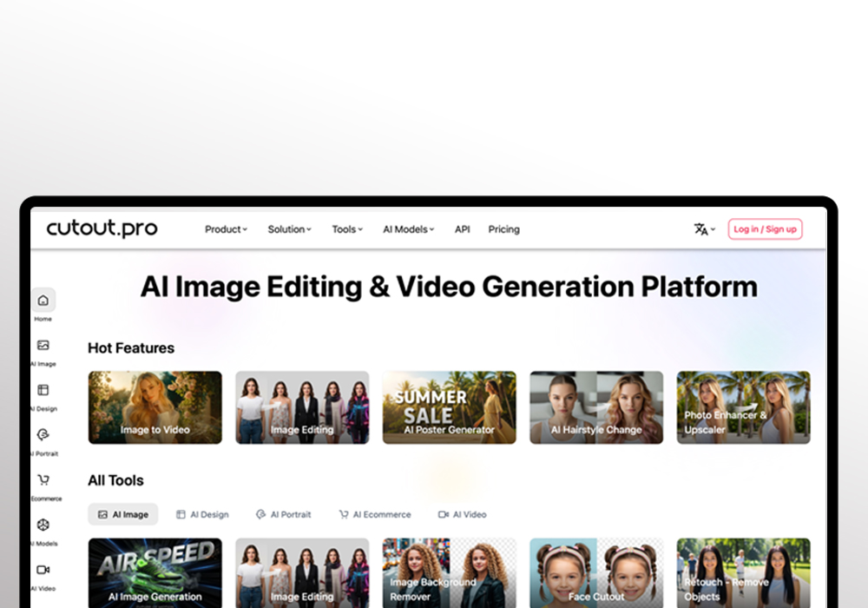The width and height of the screenshot is (868, 608).
Task: Go to the API link
Action: [x=463, y=229]
